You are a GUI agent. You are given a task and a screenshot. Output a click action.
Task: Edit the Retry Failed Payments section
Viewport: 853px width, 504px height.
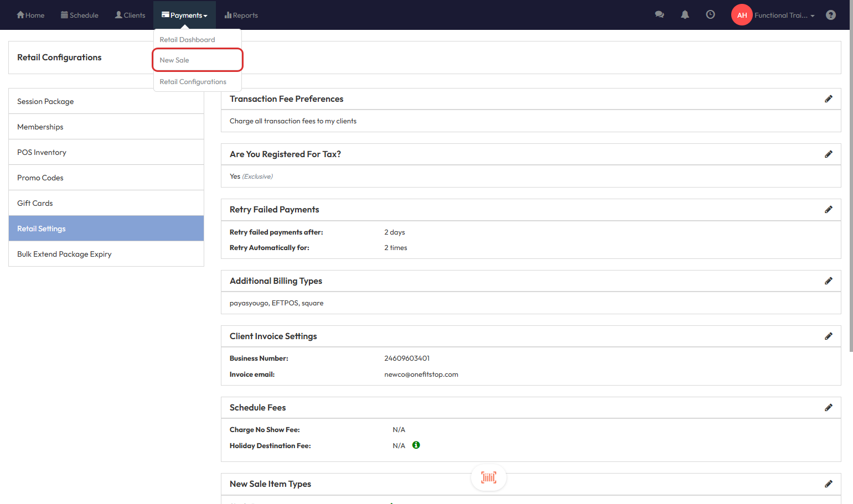[x=828, y=210]
